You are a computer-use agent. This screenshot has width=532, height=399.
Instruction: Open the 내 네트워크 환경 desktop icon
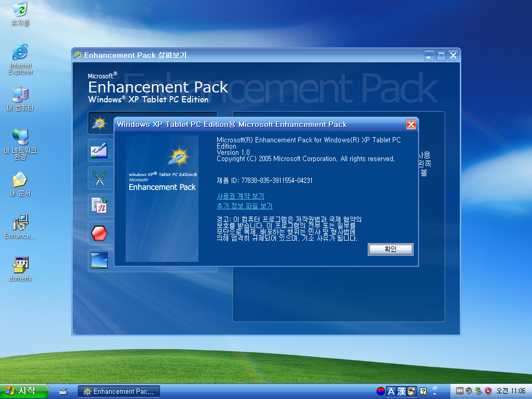[20, 144]
